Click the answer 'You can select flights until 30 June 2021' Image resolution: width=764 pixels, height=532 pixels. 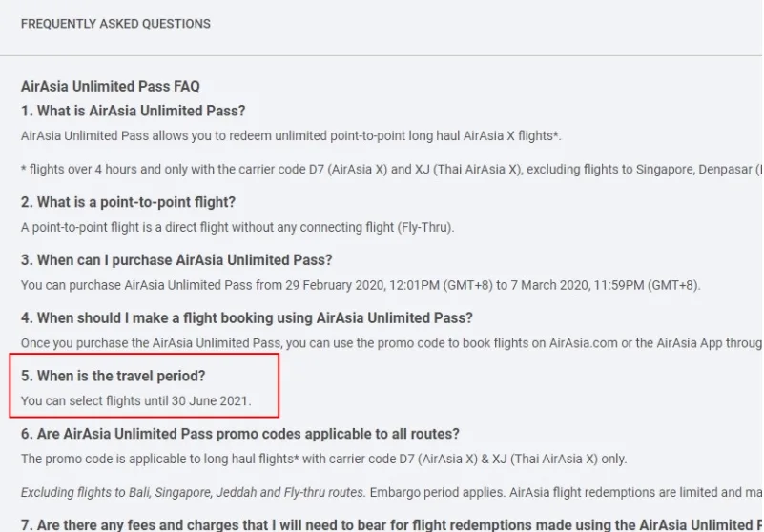tap(135, 401)
